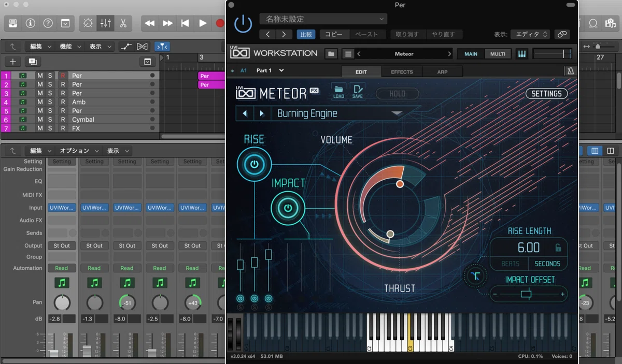This screenshot has width=622, height=364.
Task: Open the 表示 menu in the tracks area
Action: pos(100,47)
